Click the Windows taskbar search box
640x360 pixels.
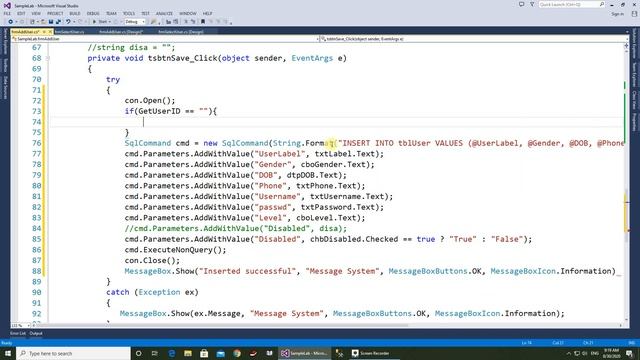(x=73, y=353)
